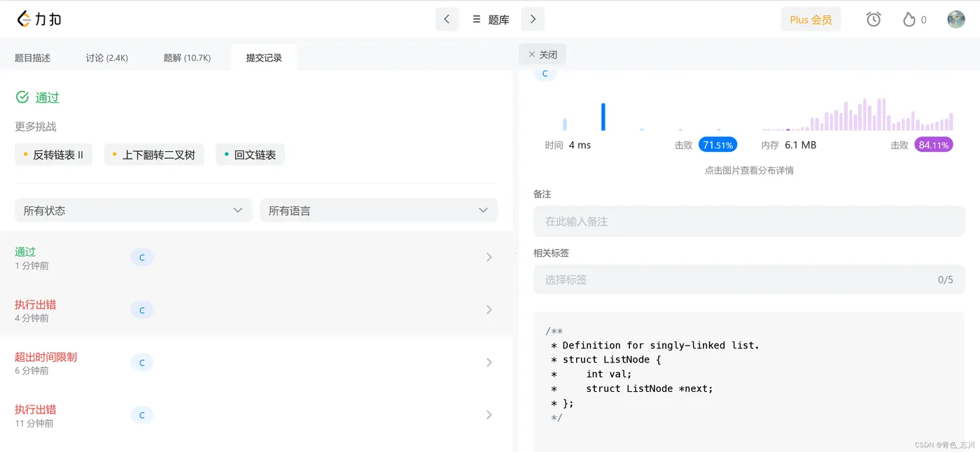Viewport: 980px width, 452px height.
Task: Expand the 所有语言 dropdown
Action: point(379,211)
